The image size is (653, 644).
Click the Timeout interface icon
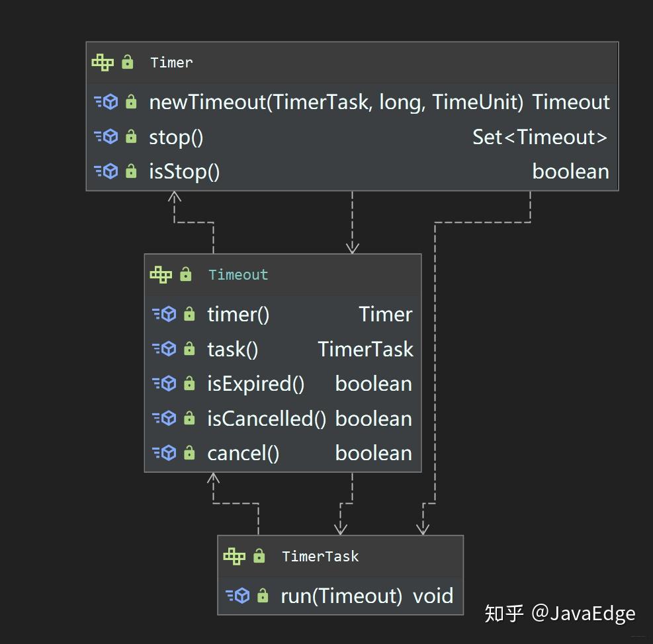pyautogui.click(x=161, y=274)
